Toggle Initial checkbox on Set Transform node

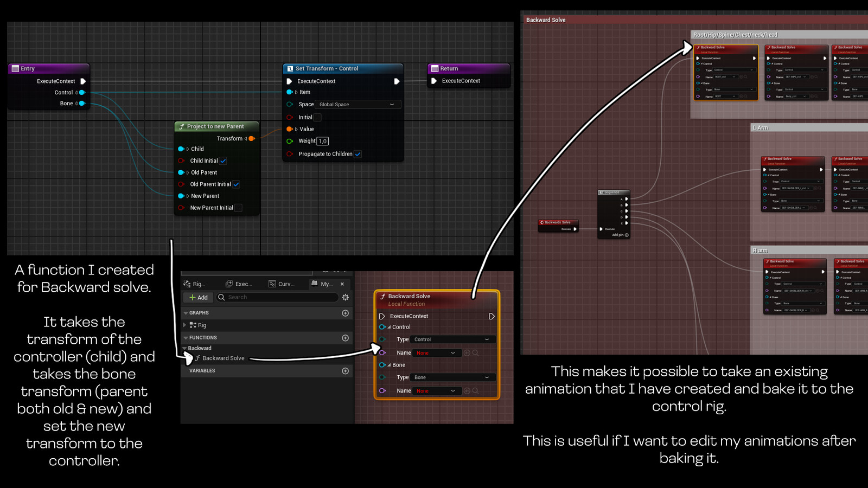tap(317, 117)
